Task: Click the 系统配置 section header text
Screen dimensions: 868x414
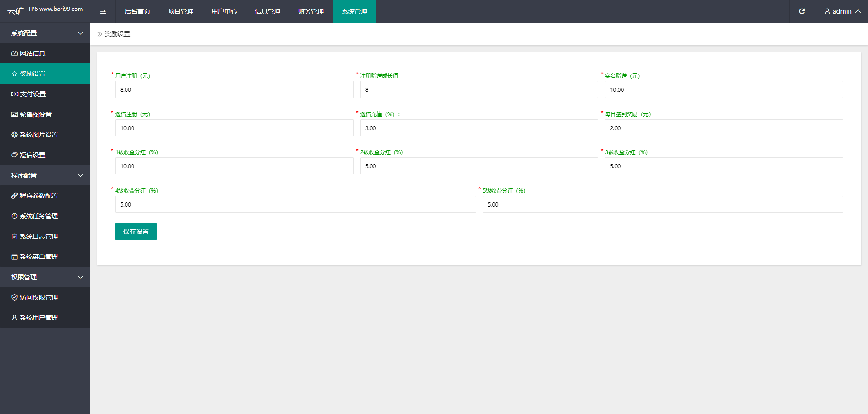Action: click(24, 33)
